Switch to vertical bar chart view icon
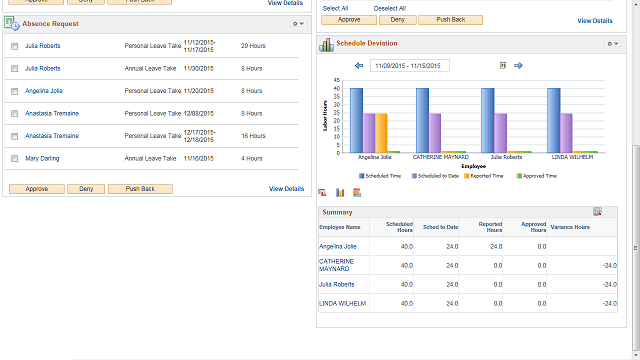The width and height of the screenshot is (640, 360). tap(340, 192)
